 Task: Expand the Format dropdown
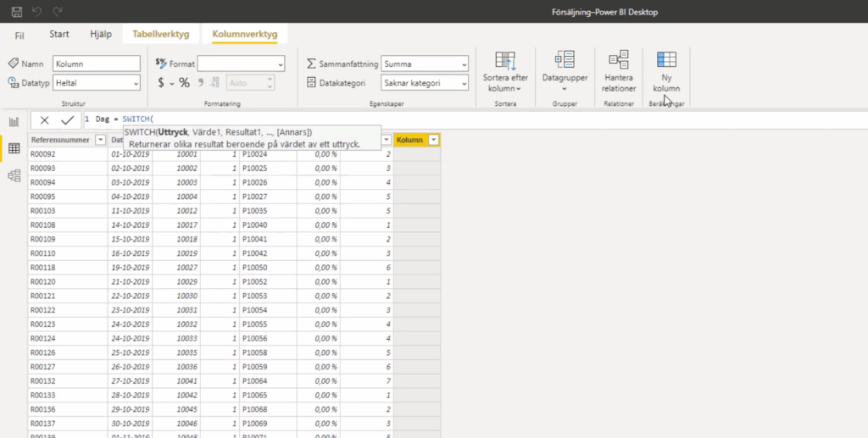[242, 64]
